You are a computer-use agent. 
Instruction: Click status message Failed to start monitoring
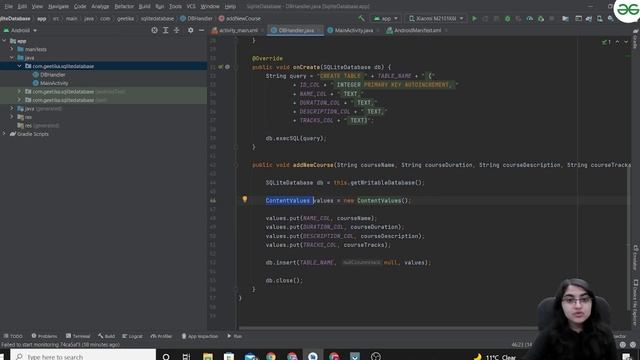click(60, 344)
